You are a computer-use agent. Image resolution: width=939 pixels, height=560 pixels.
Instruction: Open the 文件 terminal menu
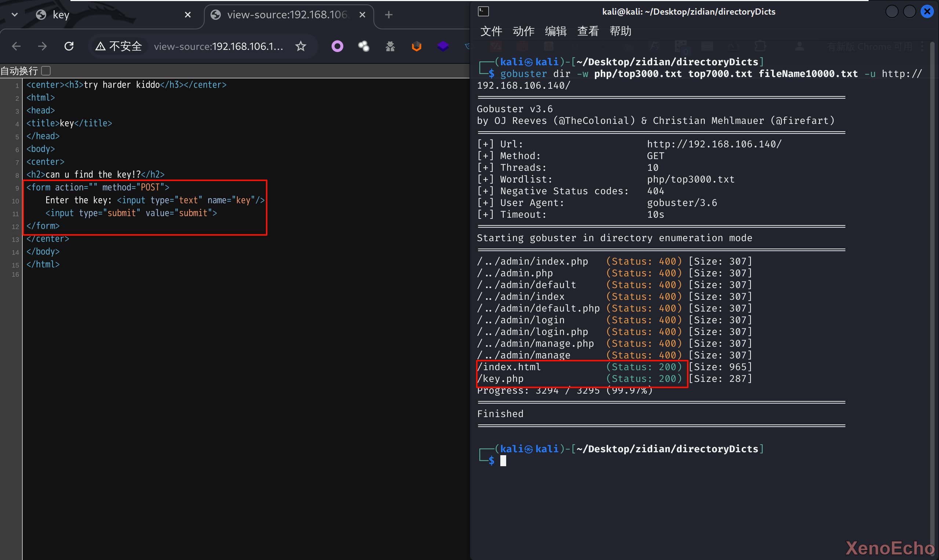pyautogui.click(x=491, y=31)
